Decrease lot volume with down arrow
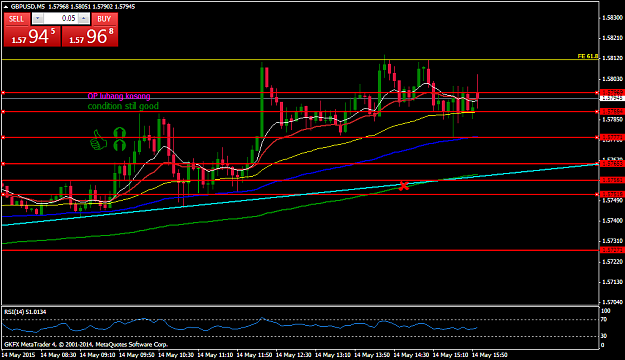The width and height of the screenshot is (625, 360). (37, 18)
